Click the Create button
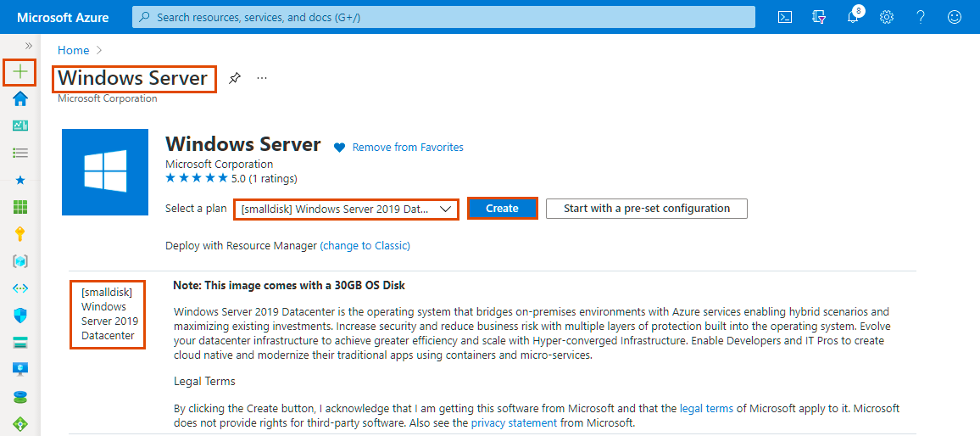 tap(502, 209)
